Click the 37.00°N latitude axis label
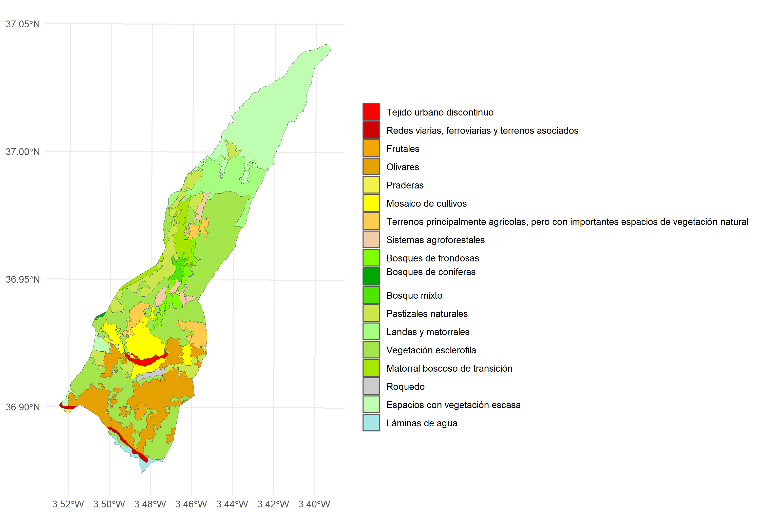Image resolution: width=760 pixels, height=532 pixels. coord(23,152)
